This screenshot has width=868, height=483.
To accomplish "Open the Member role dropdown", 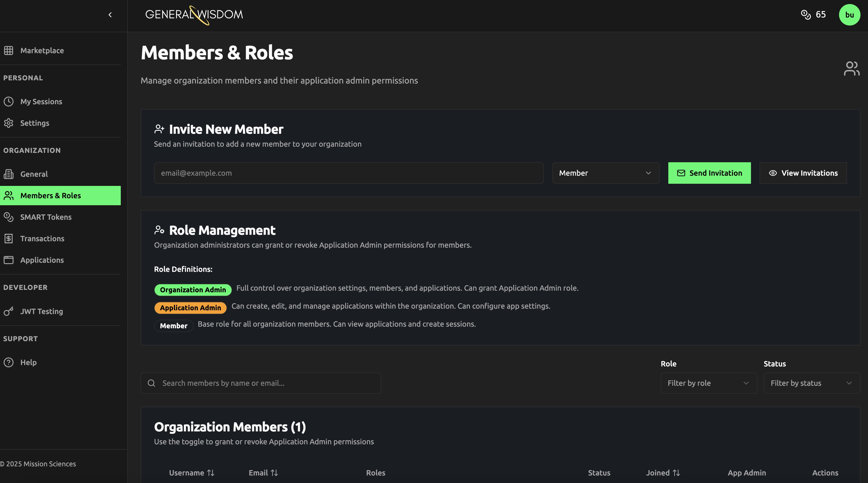I will pos(606,173).
